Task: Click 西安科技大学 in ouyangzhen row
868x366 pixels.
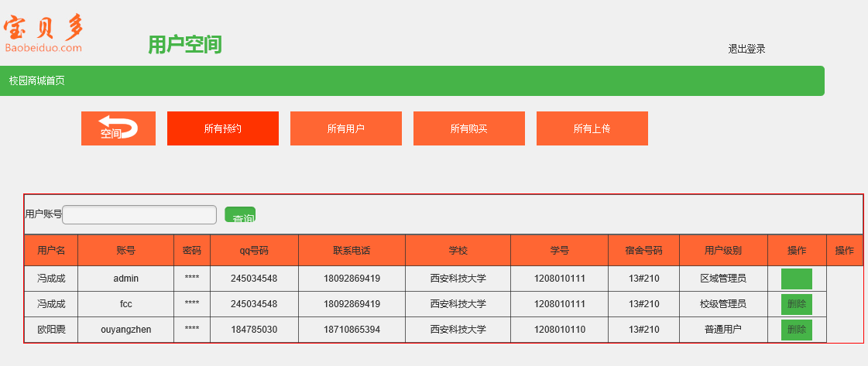Action: (458, 330)
